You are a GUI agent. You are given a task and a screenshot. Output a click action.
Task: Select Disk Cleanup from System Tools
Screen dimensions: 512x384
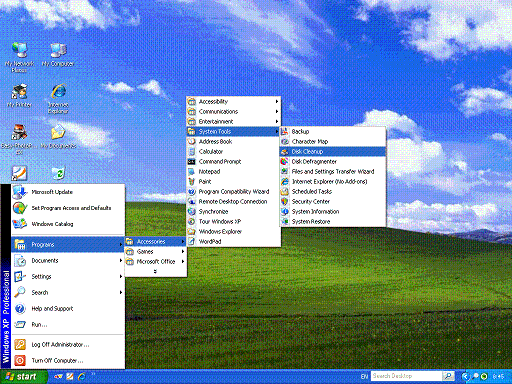click(x=333, y=151)
